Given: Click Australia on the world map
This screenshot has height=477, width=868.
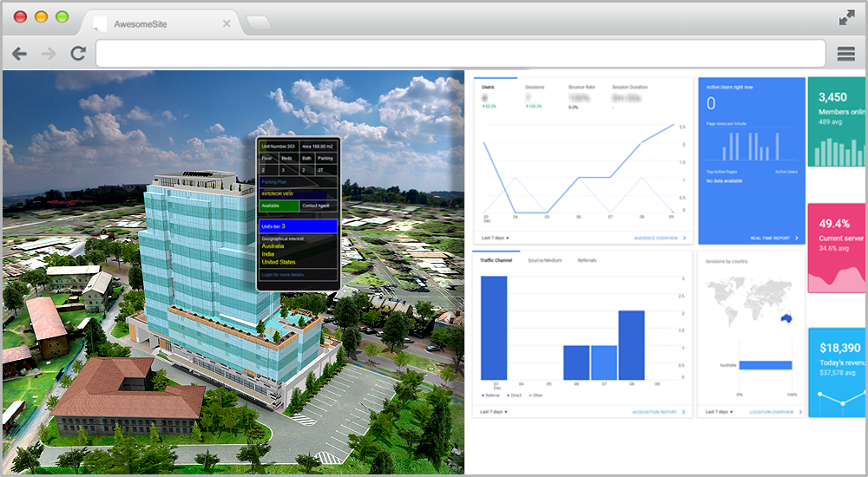Looking at the screenshot, I should coord(786,317).
